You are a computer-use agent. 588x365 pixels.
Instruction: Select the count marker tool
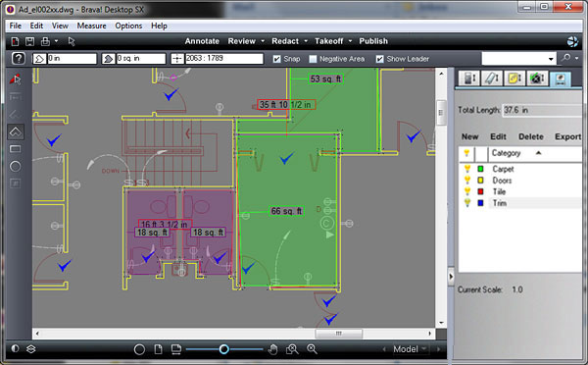click(15, 183)
